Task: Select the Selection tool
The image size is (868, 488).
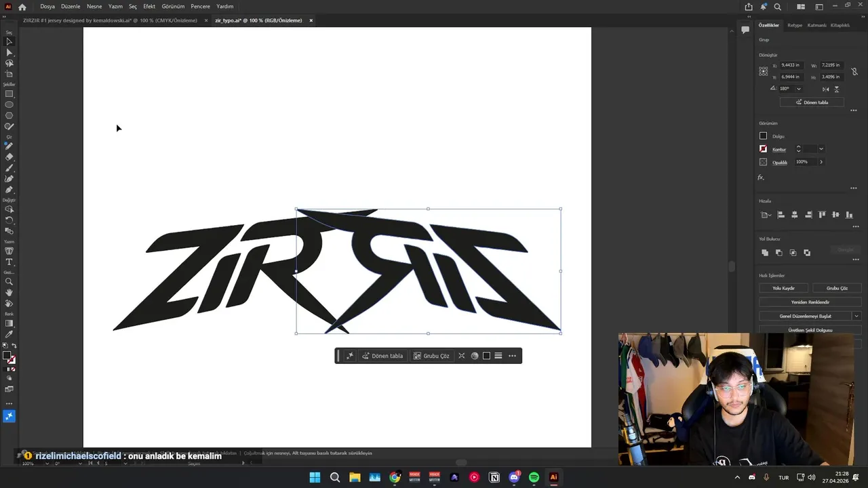Action: pyautogui.click(x=9, y=41)
